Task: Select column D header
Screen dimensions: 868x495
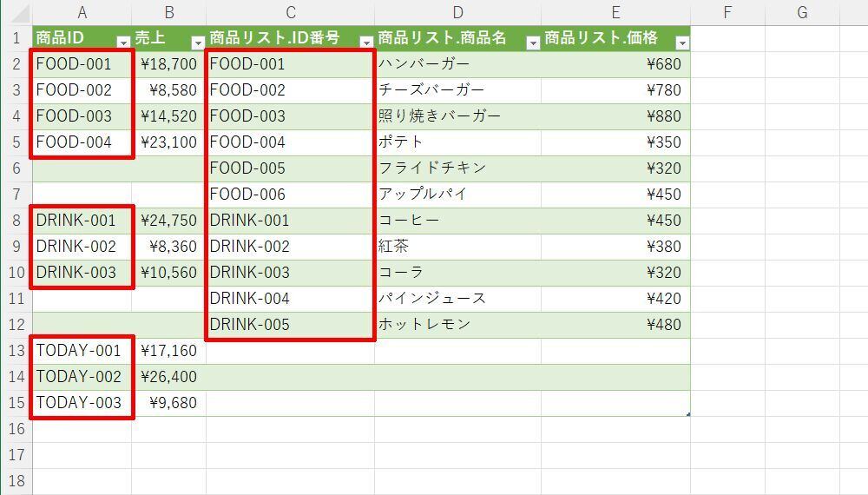Action: pos(457,12)
